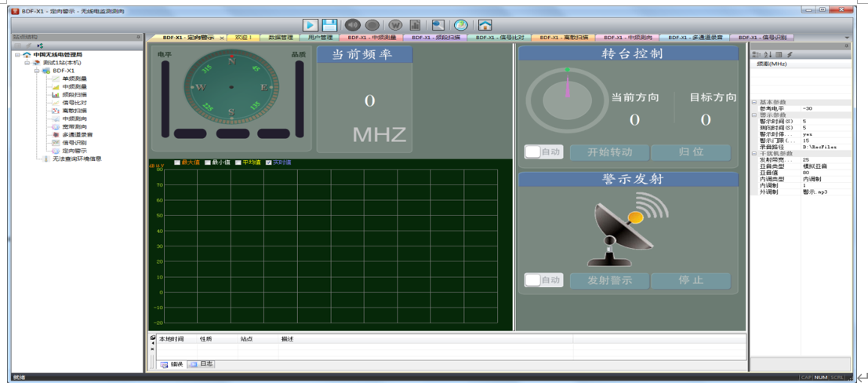Viewport: 868px width, 383px height.
Task: Click the blue Play button in toolbar
Action: [x=311, y=25]
